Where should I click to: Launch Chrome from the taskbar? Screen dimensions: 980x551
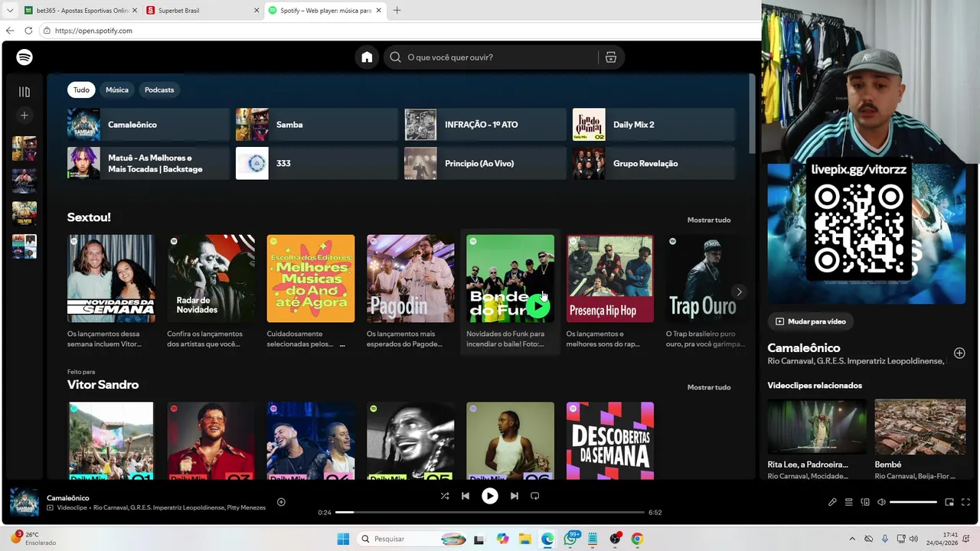click(637, 539)
